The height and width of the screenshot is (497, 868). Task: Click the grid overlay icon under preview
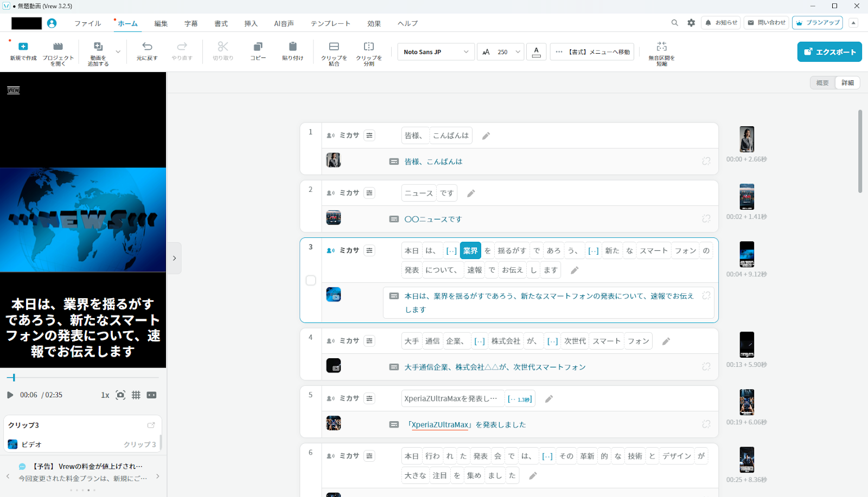click(x=136, y=395)
